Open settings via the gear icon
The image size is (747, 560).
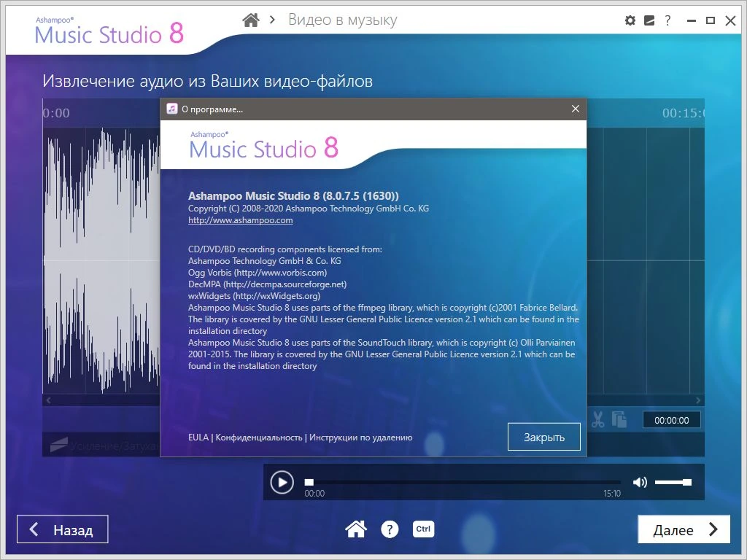630,20
